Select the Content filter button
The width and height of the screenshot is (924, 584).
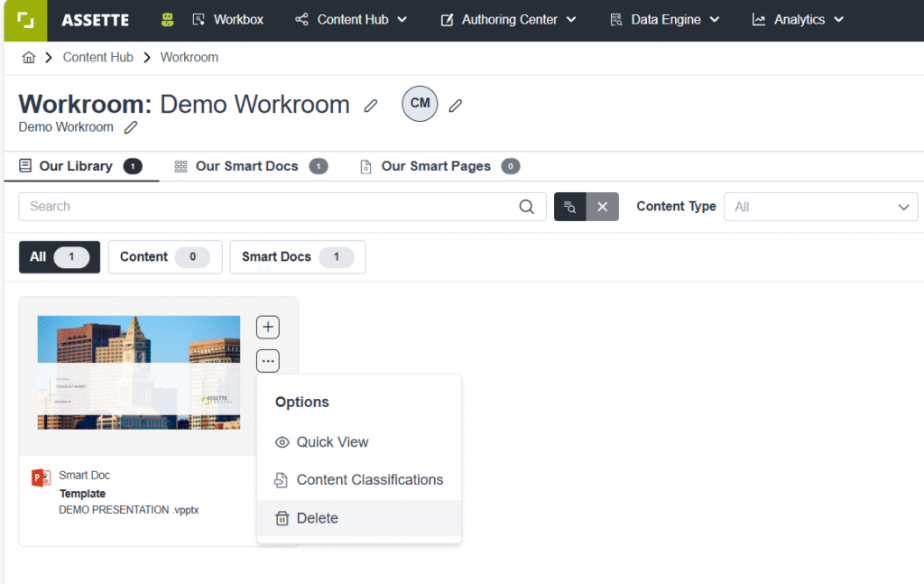pyautogui.click(x=165, y=257)
